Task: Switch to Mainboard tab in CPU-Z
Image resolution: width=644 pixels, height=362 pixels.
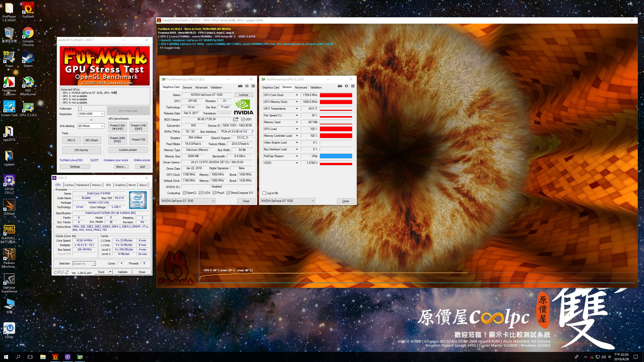Action: [x=83, y=185]
